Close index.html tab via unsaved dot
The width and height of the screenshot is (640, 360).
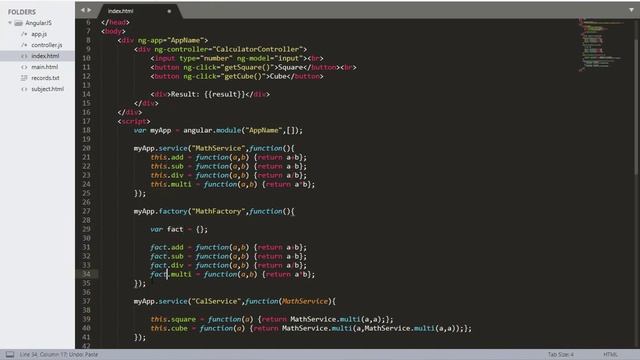pyautogui.click(x=169, y=11)
